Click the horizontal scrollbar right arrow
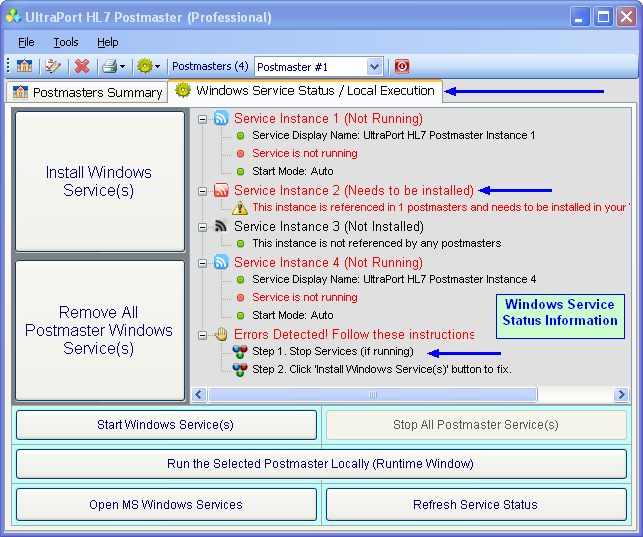Viewport: 643px width, 537px height. [x=621, y=395]
